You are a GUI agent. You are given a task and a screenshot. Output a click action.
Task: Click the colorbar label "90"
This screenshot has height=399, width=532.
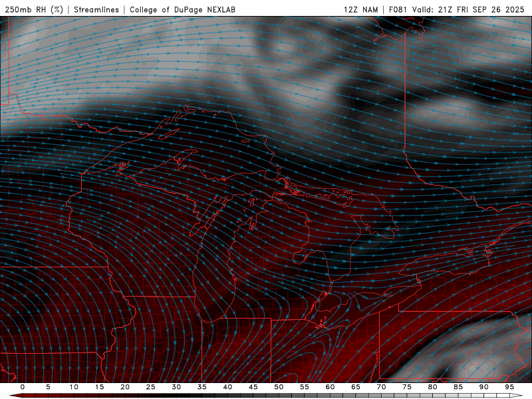(x=483, y=387)
